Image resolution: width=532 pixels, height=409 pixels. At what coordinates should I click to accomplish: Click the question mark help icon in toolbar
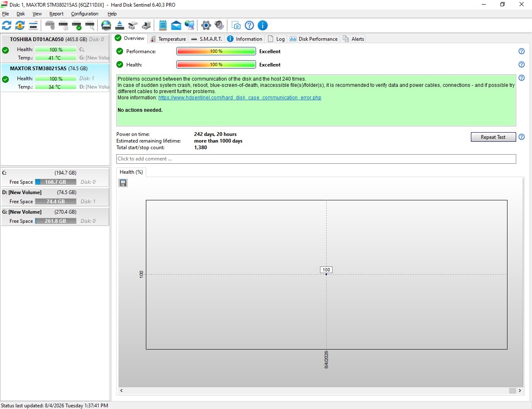coord(249,25)
